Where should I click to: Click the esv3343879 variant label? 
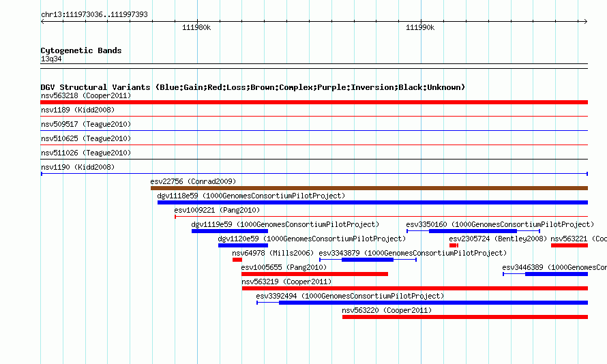[x=413, y=253]
